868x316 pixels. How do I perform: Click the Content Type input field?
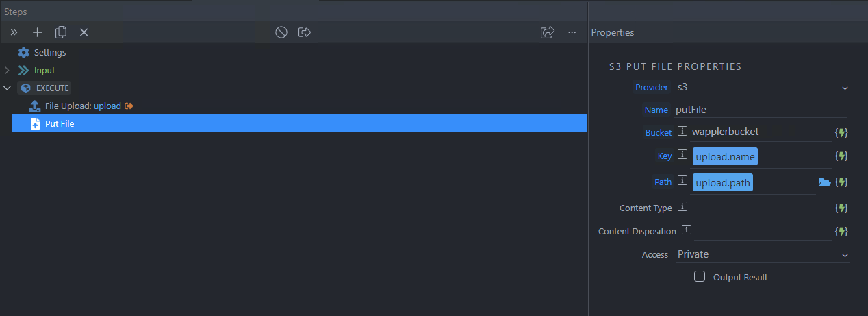(760, 207)
